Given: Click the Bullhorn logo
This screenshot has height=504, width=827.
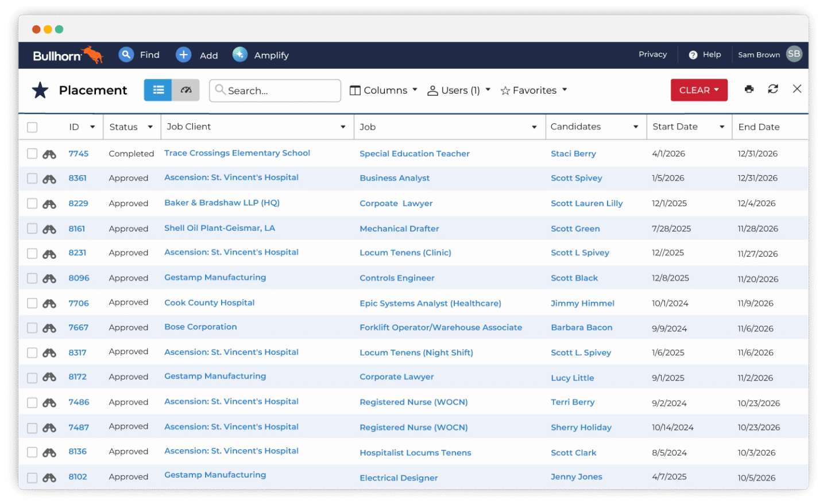Looking at the screenshot, I should click(x=68, y=55).
